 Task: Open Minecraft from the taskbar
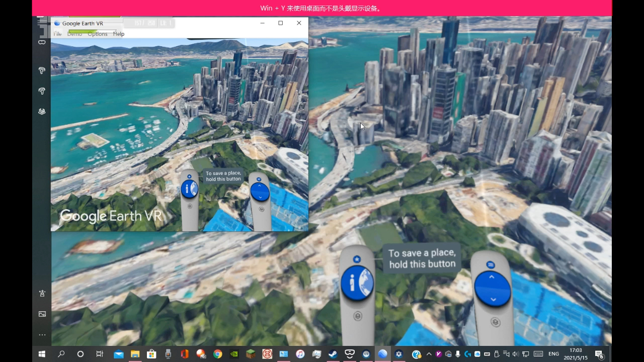tap(251, 354)
